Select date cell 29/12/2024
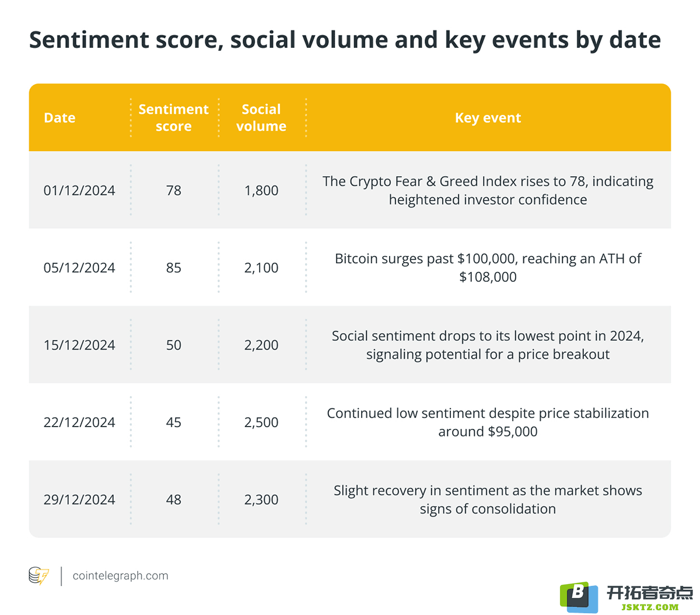The width and height of the screenshot is (700, 615). click(79, 500)
